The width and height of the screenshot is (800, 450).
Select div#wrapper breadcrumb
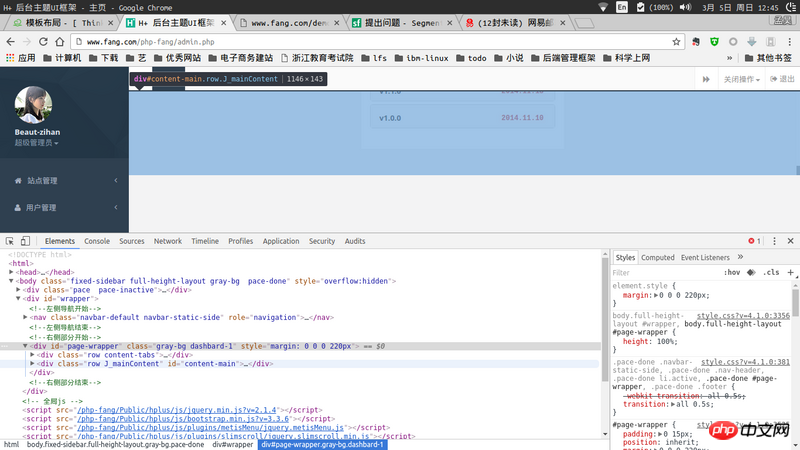tap(233, 444)
